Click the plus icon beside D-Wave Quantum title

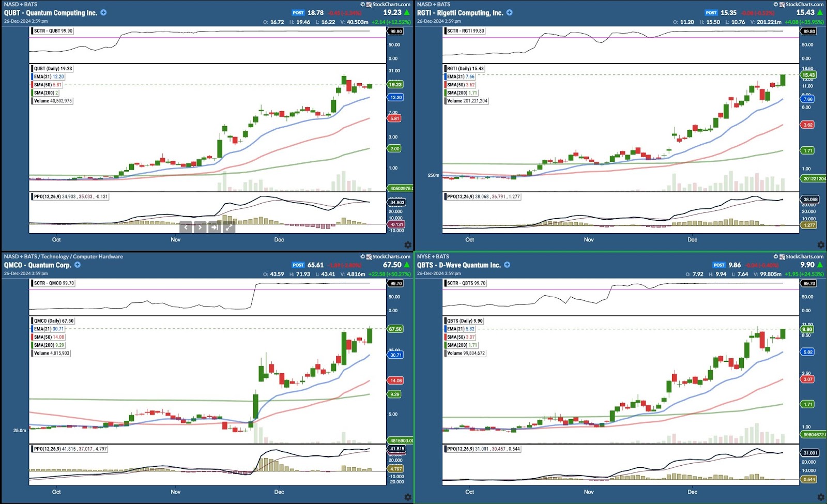(507, 265)
